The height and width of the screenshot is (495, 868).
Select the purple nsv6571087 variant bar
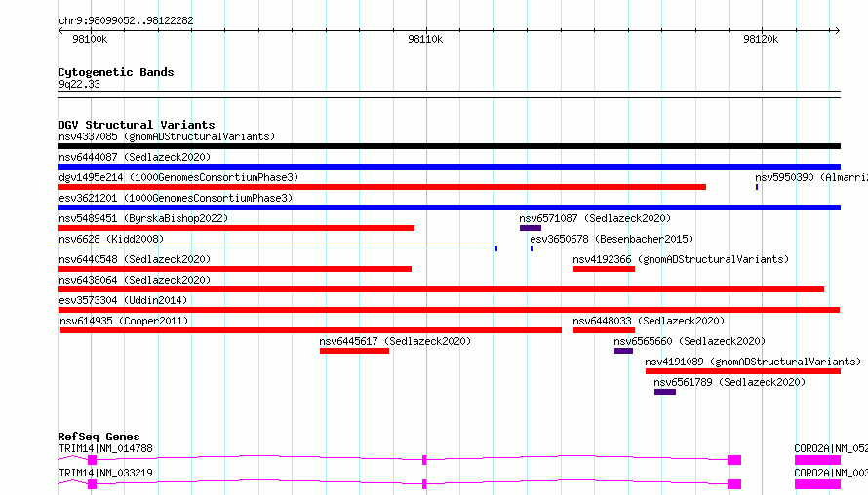531,228
